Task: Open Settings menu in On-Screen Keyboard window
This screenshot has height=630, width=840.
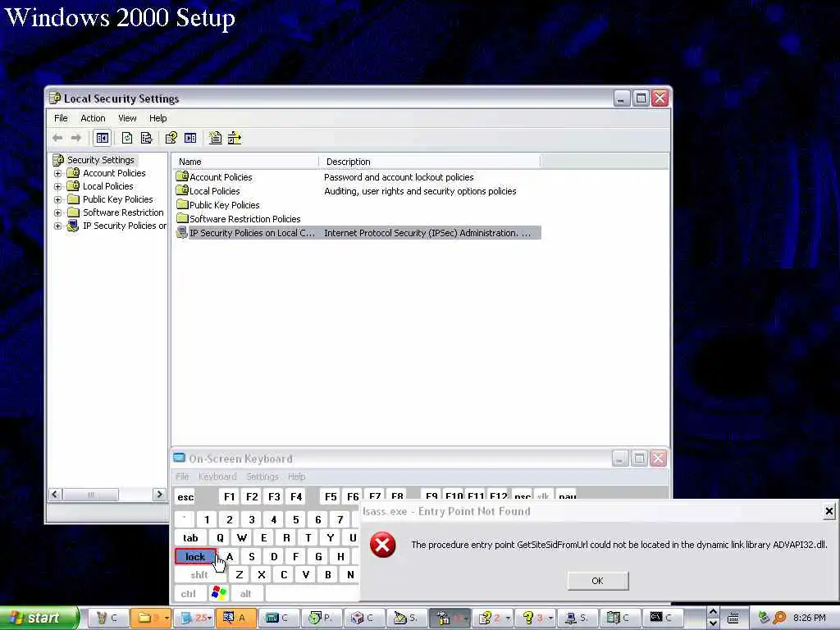Action: coord(262,477)
